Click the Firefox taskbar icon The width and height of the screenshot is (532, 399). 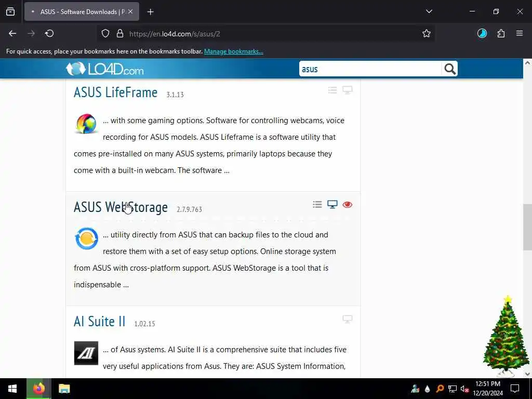tap(38, 389)
